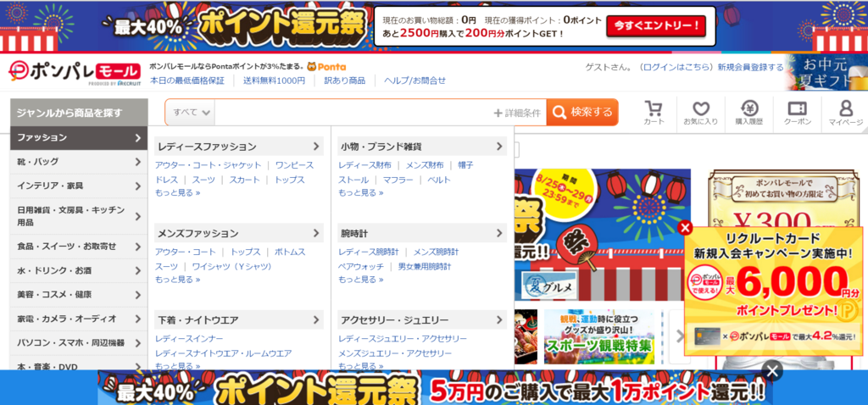The image size is (868, 405).
Task: Click スカート link
Action: (244, 180)
